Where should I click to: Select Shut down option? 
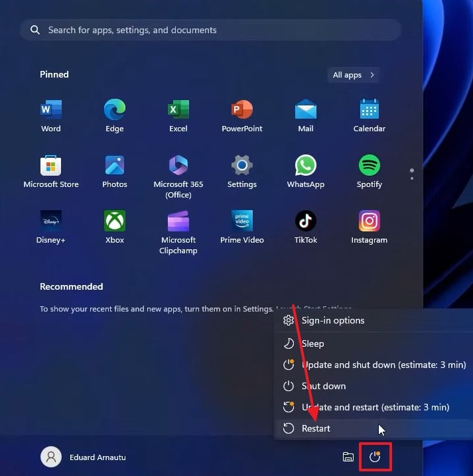(x=373, y=386)
